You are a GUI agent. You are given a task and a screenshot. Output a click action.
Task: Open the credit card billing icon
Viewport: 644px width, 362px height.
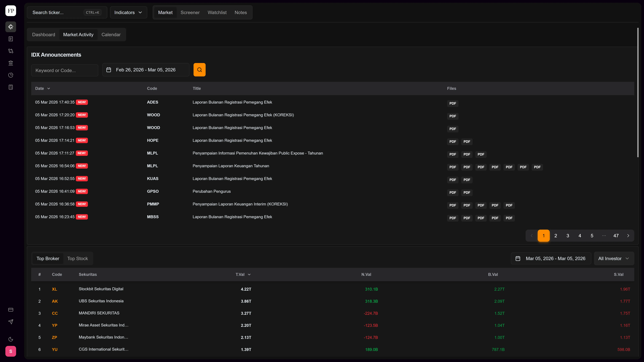11,310
